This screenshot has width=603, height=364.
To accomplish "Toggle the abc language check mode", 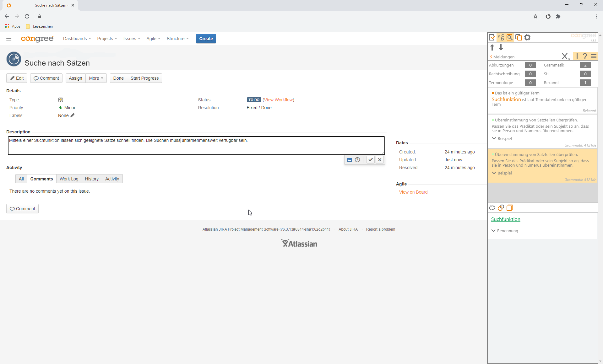I will point(501,38).
